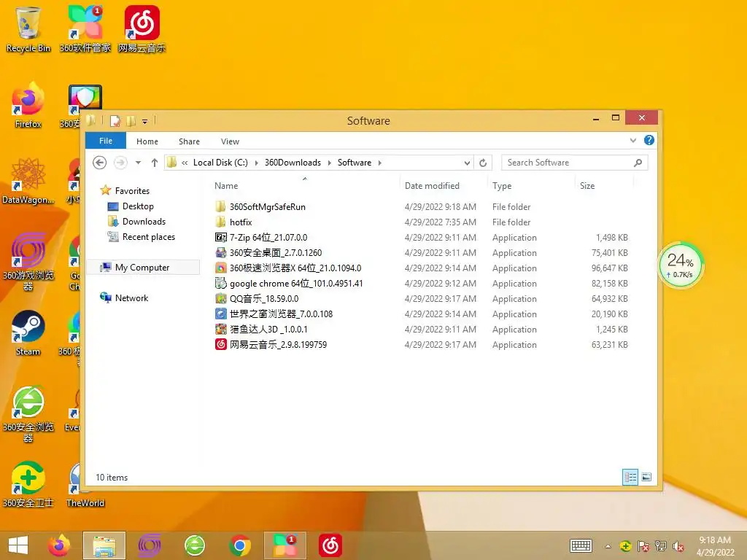Go to 360Downloads in the breadcrumb
The width and height of the screenshot is (747, 560).
(293, 163)
